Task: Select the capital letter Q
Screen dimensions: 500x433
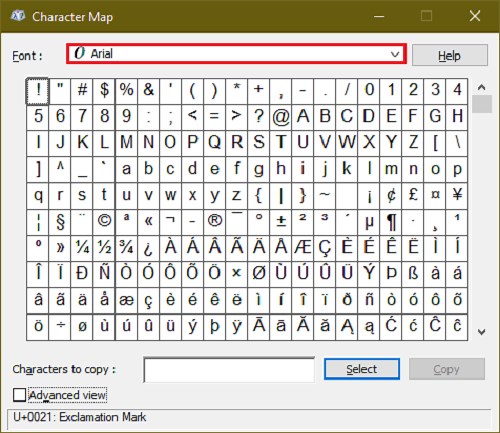Action: point(214,143)
